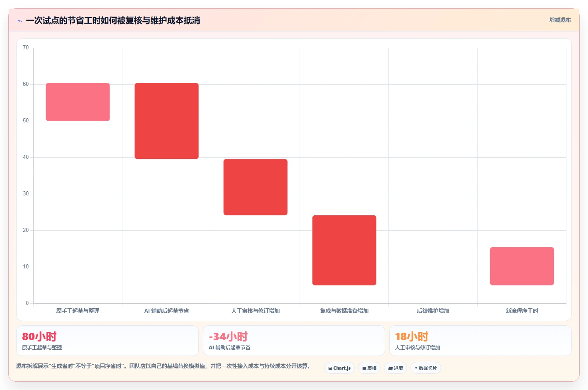Click the y-axis value 40

pyautogui.click(x=26, y=157)
